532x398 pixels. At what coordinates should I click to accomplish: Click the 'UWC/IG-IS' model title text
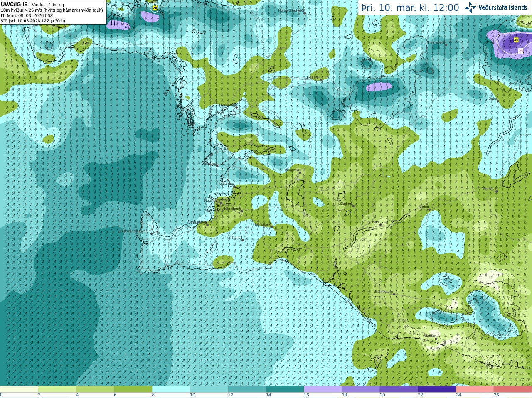[x=14, y=5]
